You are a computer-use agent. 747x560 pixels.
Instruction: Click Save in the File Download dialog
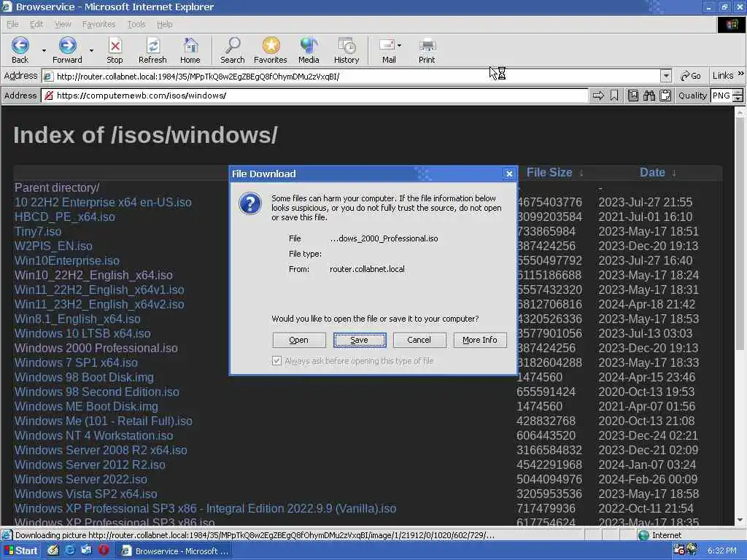(359, 340)
